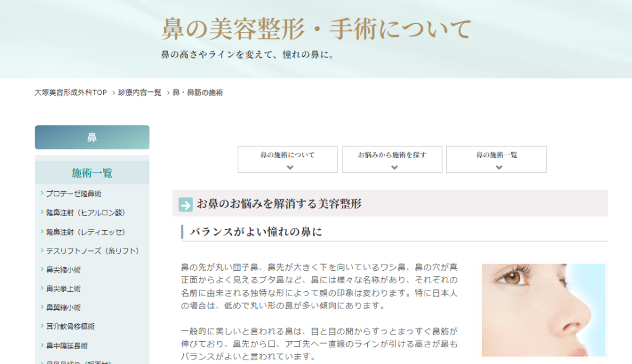Click the woman's nose profile photo
The height and width of the screenshot is (364, 632).
(543, 310)
